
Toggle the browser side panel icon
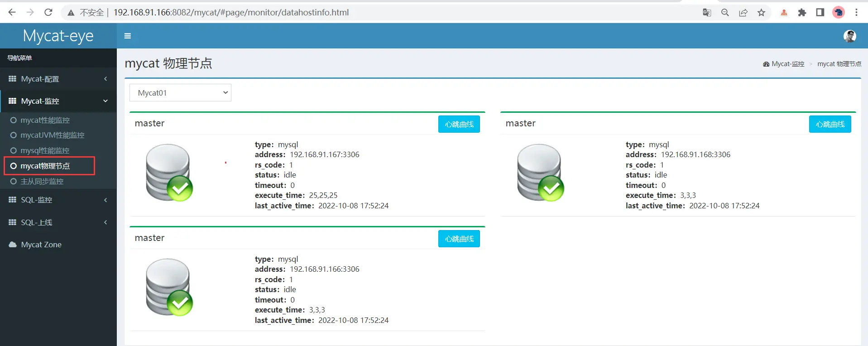pos(820,12)
